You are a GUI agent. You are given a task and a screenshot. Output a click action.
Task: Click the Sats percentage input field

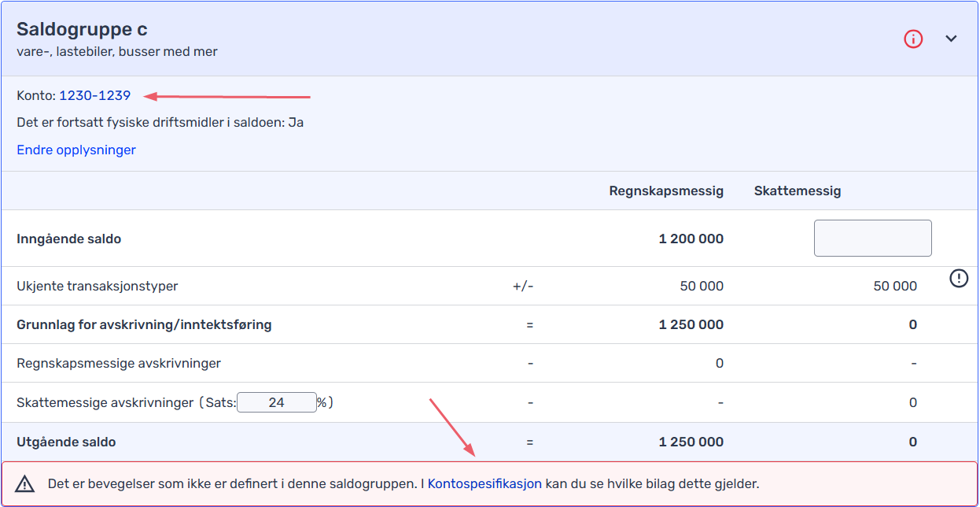[276, 402]
